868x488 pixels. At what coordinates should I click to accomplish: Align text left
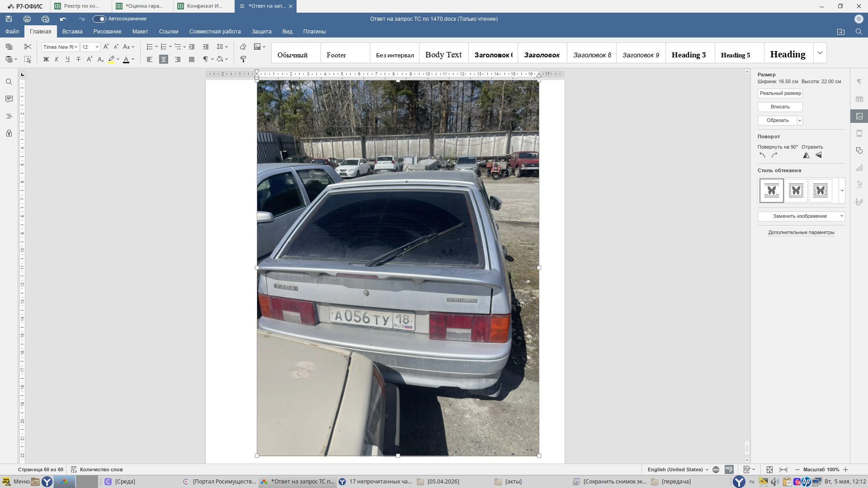point(150,59)
